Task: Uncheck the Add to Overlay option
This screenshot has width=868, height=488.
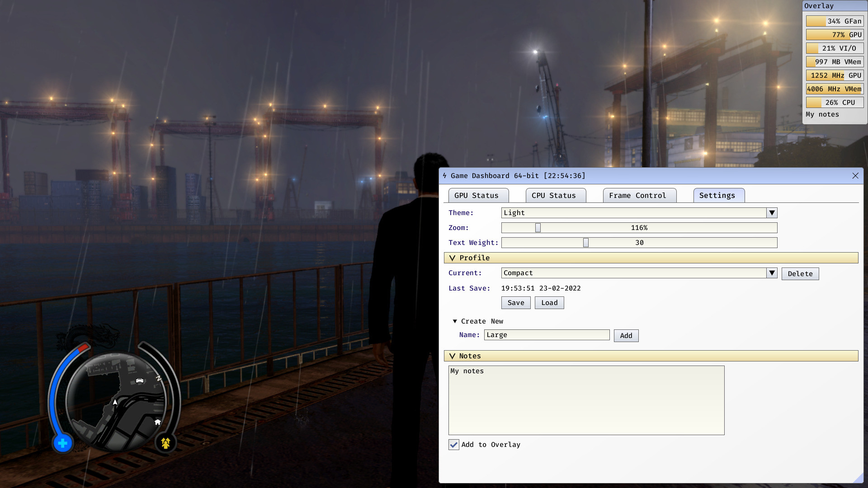Action: click(454, 445)
